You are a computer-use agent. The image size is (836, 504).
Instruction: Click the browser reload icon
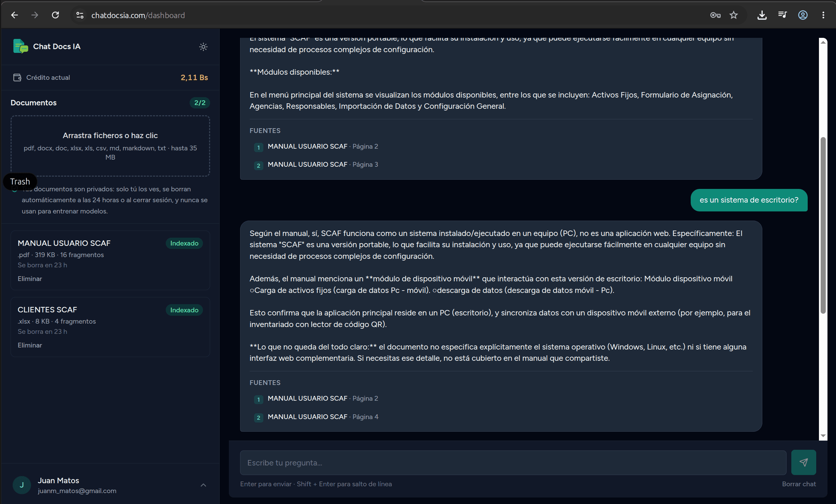(55, 15)
